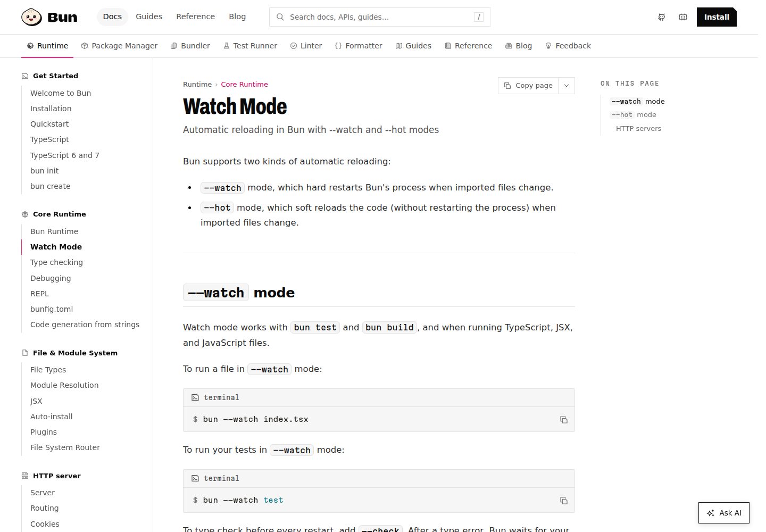Open Server sidebar page
This screenshot has width=766, height=532.
[x=43, y=493]
